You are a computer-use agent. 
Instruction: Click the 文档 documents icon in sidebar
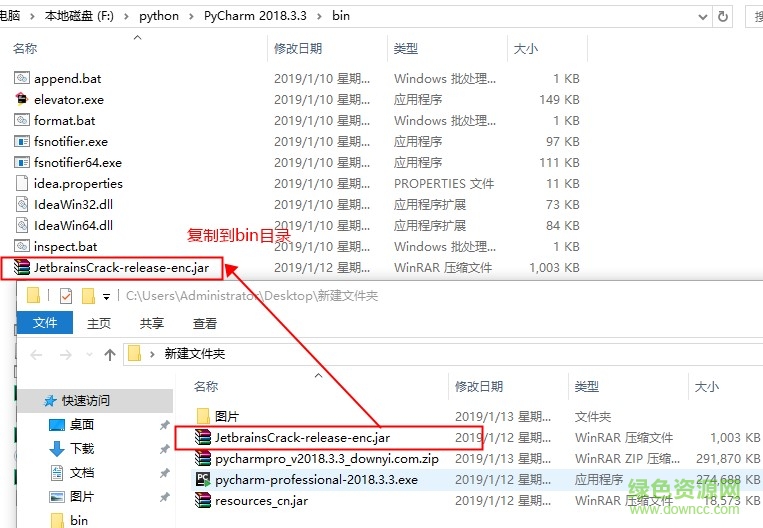click(x=57, y=473)
